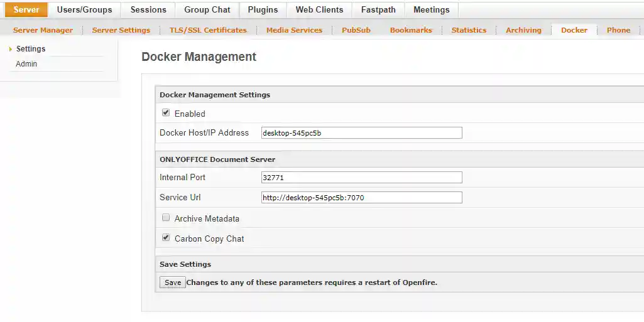
Task: Open the Archiving section
Action: [523, 30]
